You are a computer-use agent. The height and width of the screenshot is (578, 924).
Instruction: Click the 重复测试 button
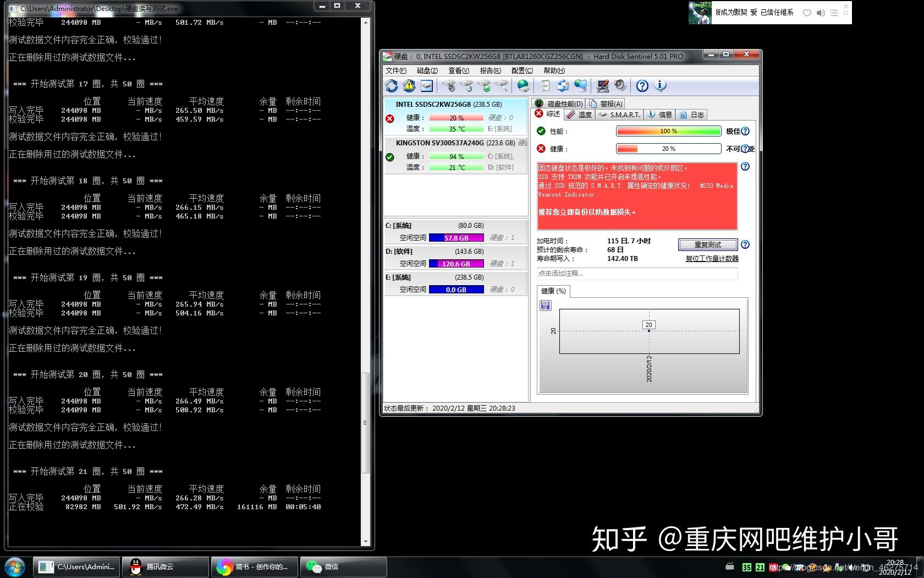click(708, 244)
